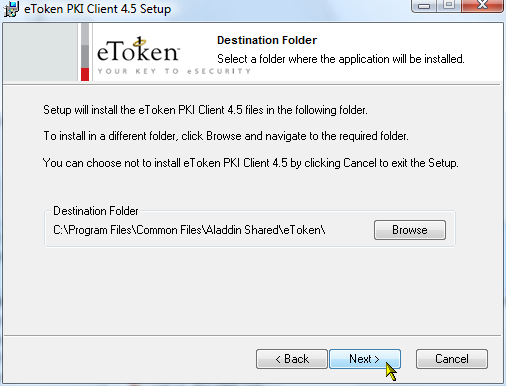Click the red accent block beside the logo
This screenshot has height=386, width=506.
point(85,74)
